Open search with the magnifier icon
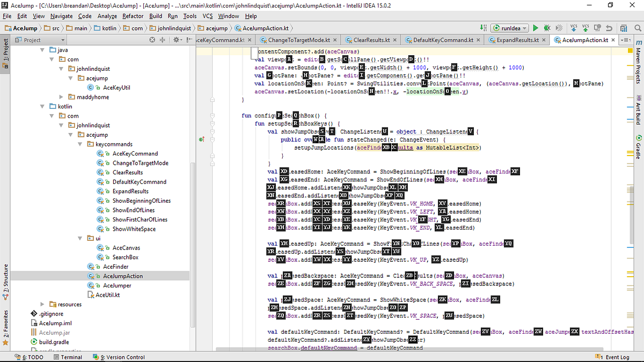The image size is (644, 362). 638,28
